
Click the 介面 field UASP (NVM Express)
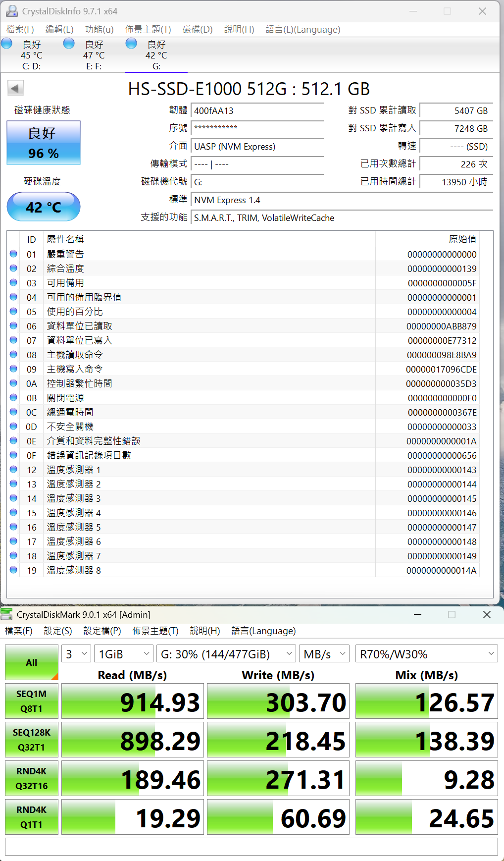[x=257, y=146]
